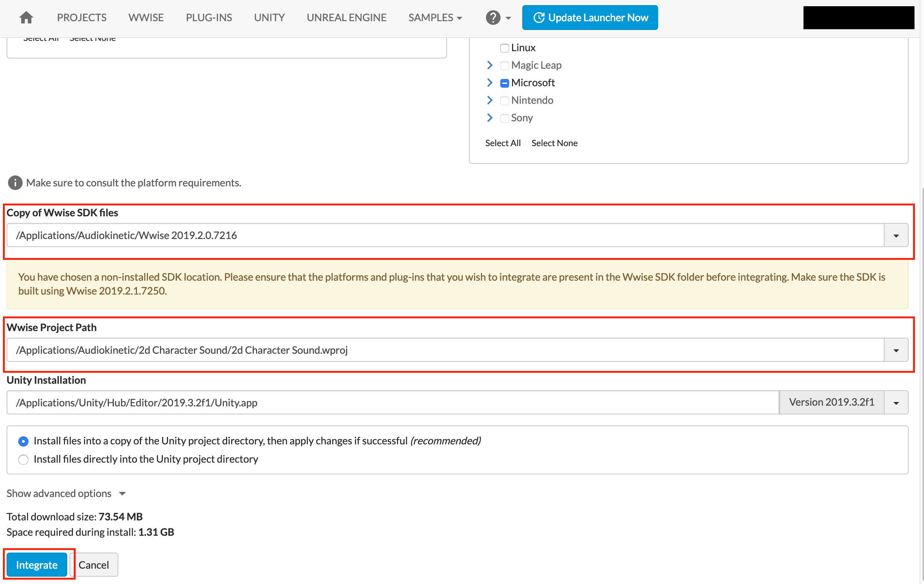Click the Microsoft platform label
This screenshot has height=584, width=924.
coord(532,83)
